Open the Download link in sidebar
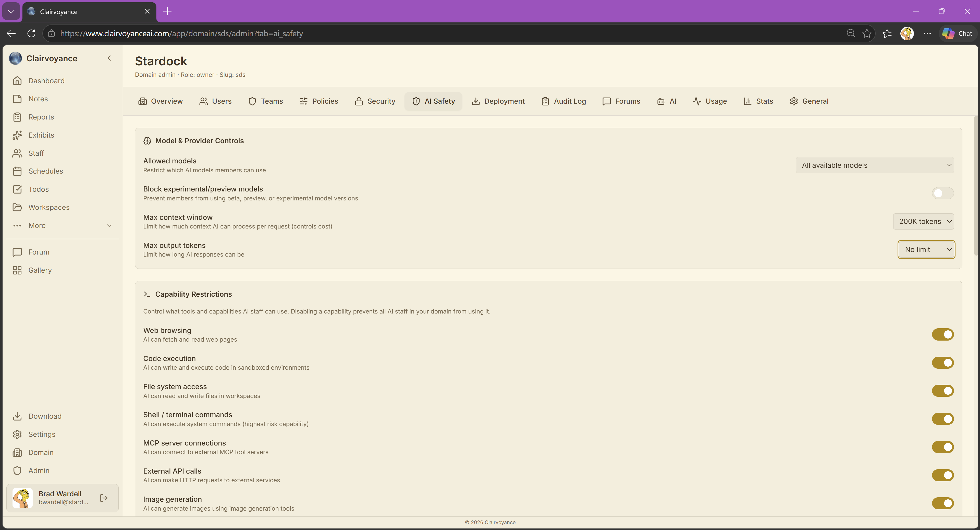 click(45, 416)
